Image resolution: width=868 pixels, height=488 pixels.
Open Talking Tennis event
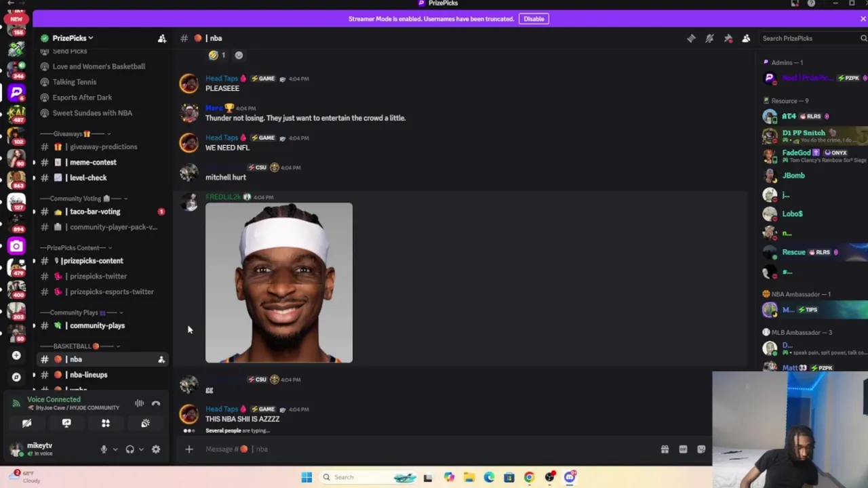point(75,82)
